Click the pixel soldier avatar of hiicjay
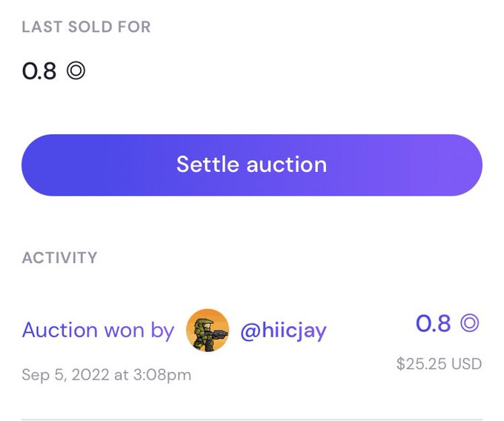The width and height of the screenshot is (504, 421). 208,330
